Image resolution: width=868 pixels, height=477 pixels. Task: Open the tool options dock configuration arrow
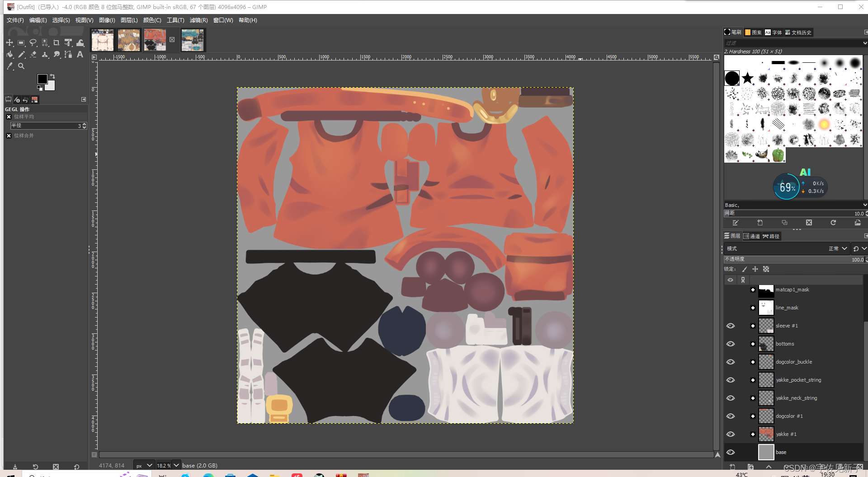point(84,99)
